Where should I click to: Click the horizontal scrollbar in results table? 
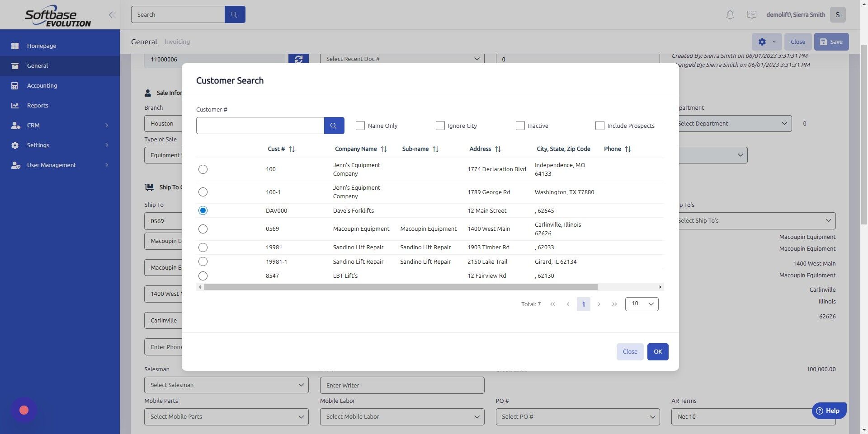401,287
